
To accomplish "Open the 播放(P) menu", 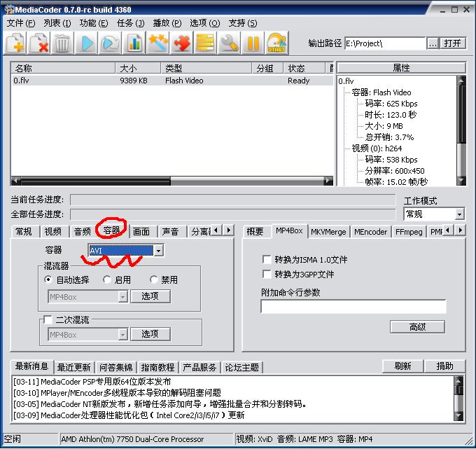I will (x=167, y=23).
